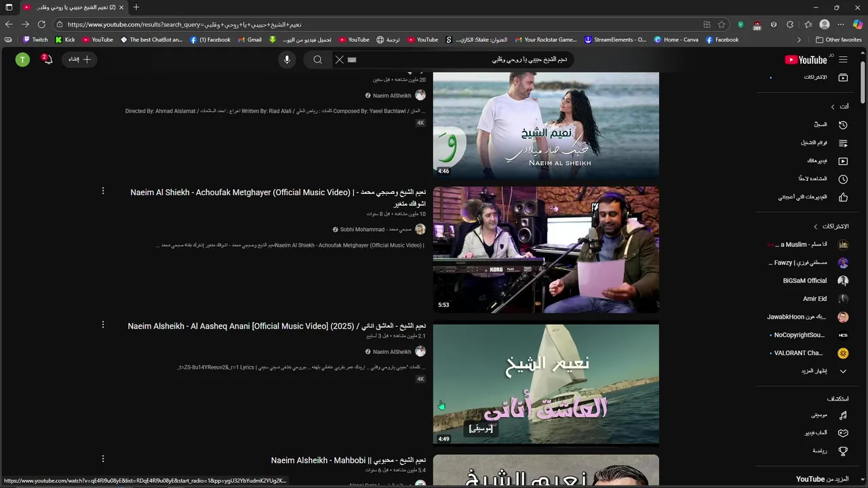Open Naeim Alsheikh - Mahbobi title
This screenshot has height=488, width=868.
pyautogui.click(x=349, y=460)
